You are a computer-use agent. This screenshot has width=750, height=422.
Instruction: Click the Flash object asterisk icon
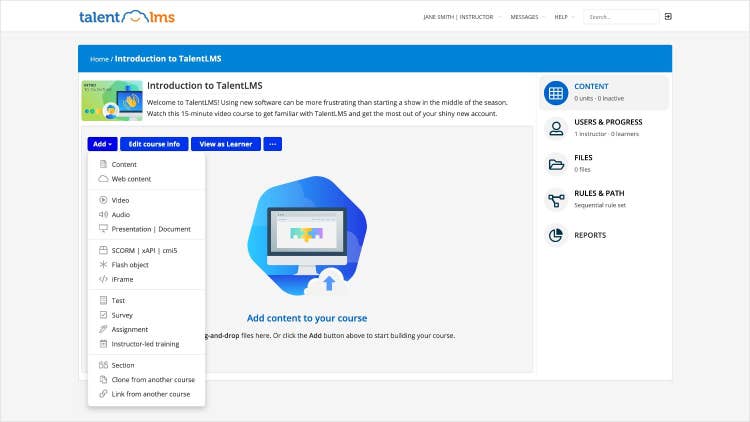pyautogui.click(x=103, y=265)
